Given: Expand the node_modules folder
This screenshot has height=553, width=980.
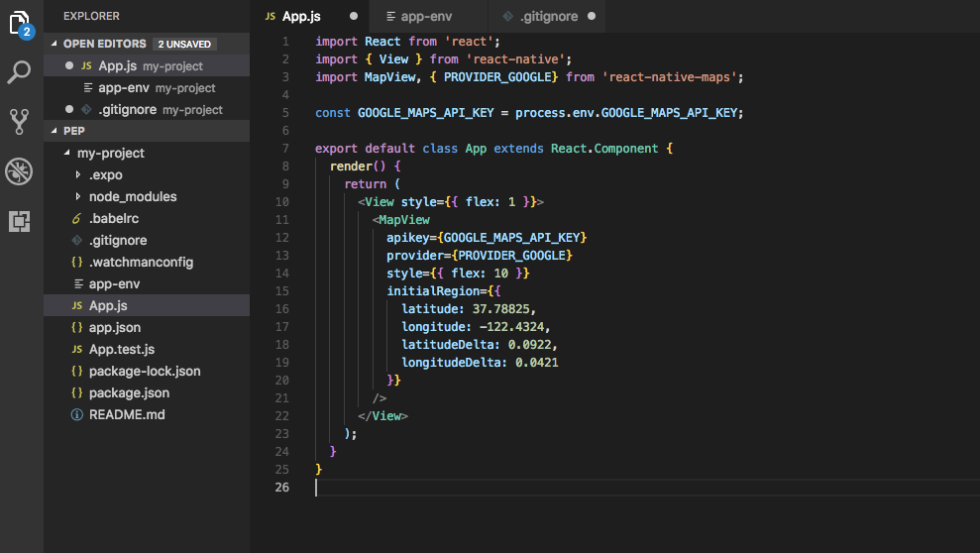Looking at the screenshot, I should click(77, 197).
